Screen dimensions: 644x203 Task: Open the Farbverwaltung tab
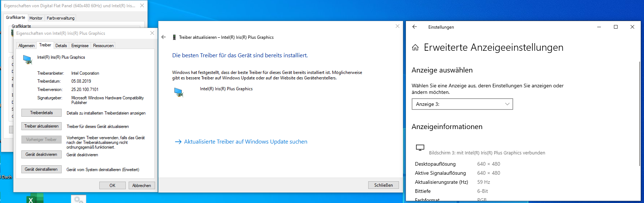pyautogui.click(x=61, y=18)
